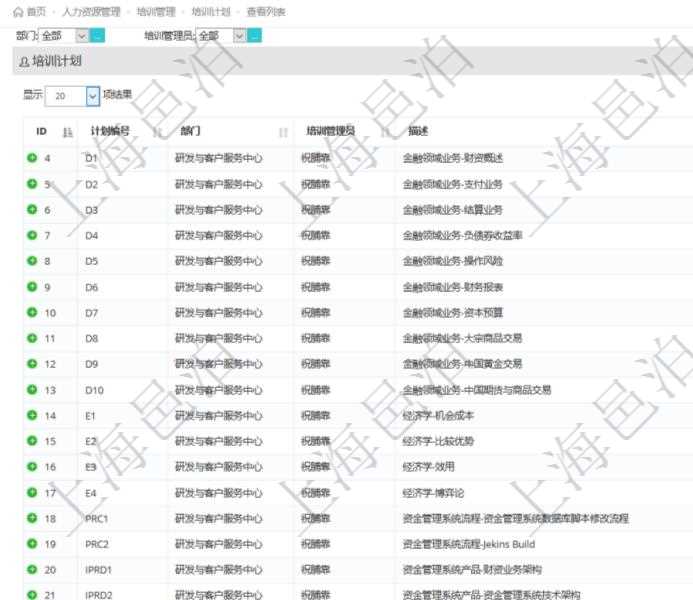
Task: Expand row details for ID 8
Action: [32, 261]
